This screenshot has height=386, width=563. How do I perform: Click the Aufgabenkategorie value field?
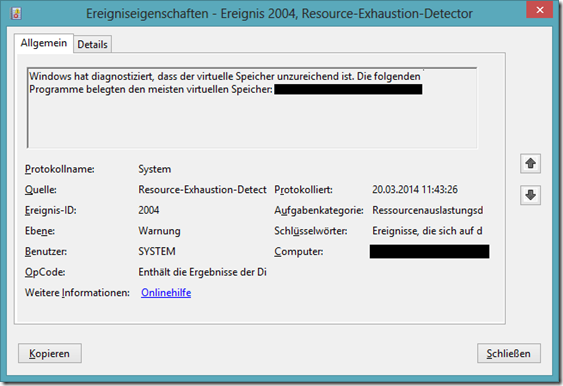point(428,210)
